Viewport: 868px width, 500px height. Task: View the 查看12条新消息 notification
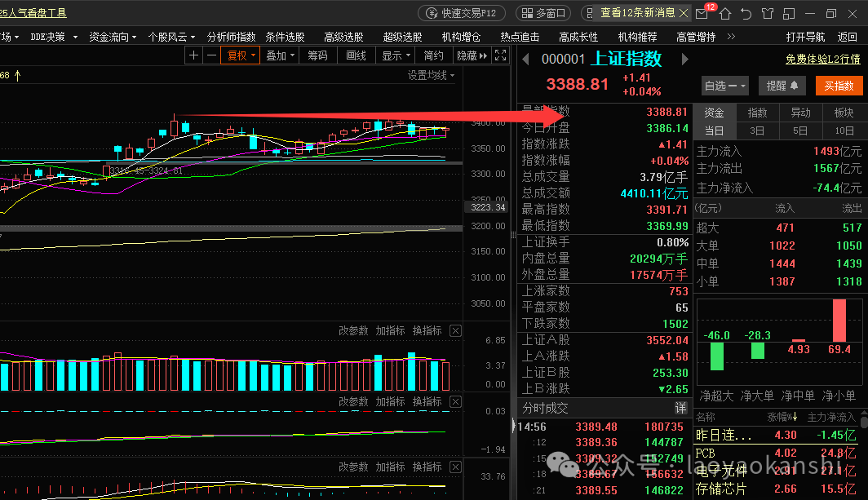(638, 13)
